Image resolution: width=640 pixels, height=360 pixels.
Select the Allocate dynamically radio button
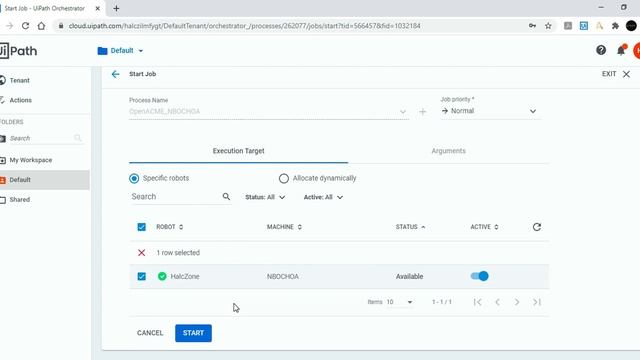(284, 178)
